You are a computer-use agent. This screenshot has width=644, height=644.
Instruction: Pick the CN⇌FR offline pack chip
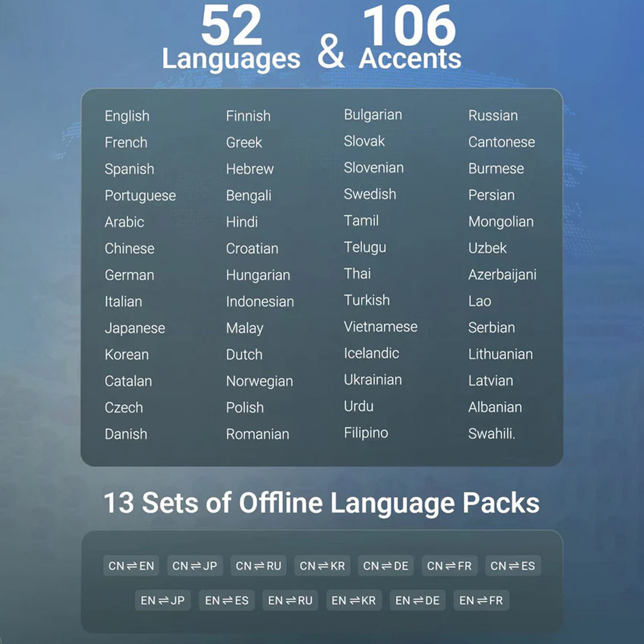(x=449, y=566)
